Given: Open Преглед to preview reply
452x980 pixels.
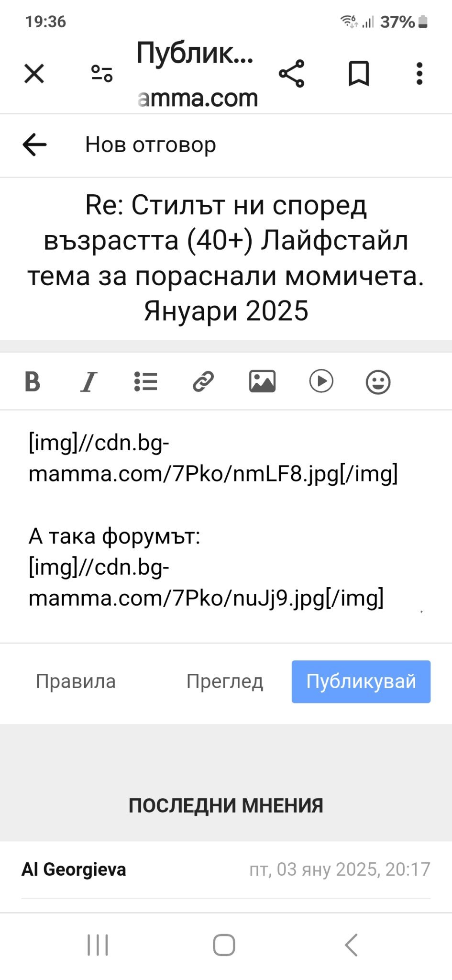Looking at the screenshot, I should click(x=225, y=681).
